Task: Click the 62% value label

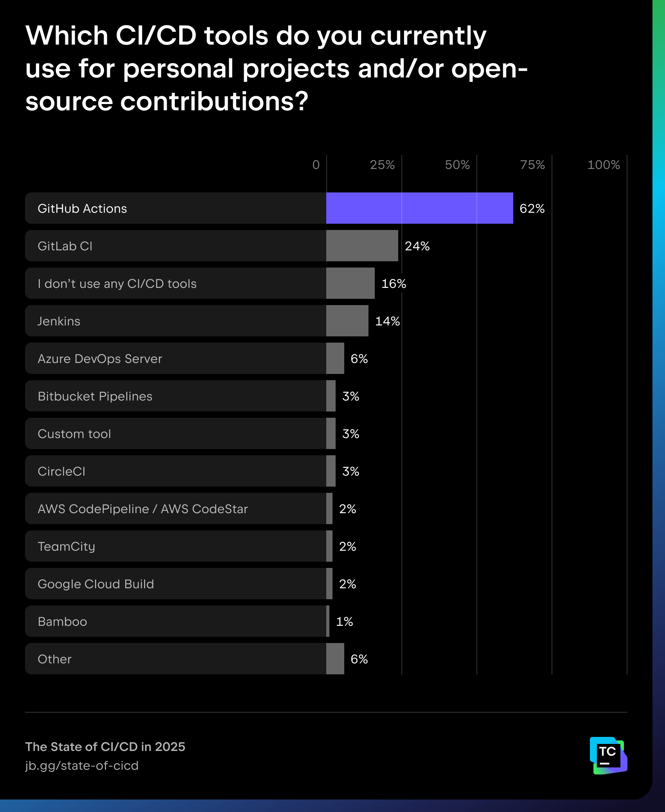Action: (x=532, y=208)
